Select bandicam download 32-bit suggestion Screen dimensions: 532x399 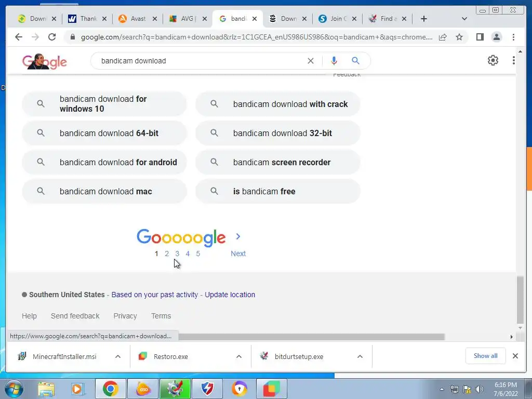coord(278,133)
